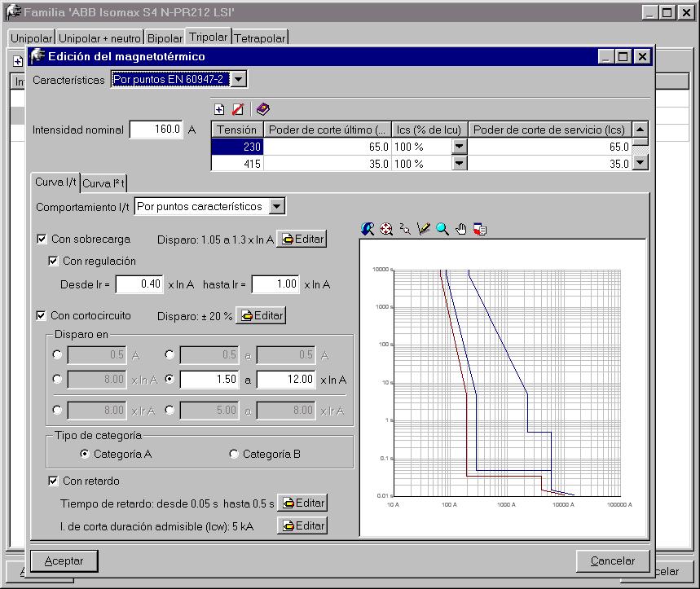Select the single-value 'x In A' trip radio button
This screenshot has height=589, width=700.
(x=57, y=380)
